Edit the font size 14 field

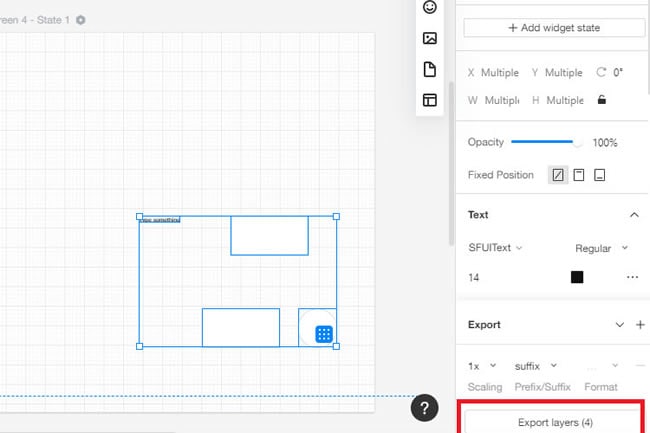click(x=474, y=277)
